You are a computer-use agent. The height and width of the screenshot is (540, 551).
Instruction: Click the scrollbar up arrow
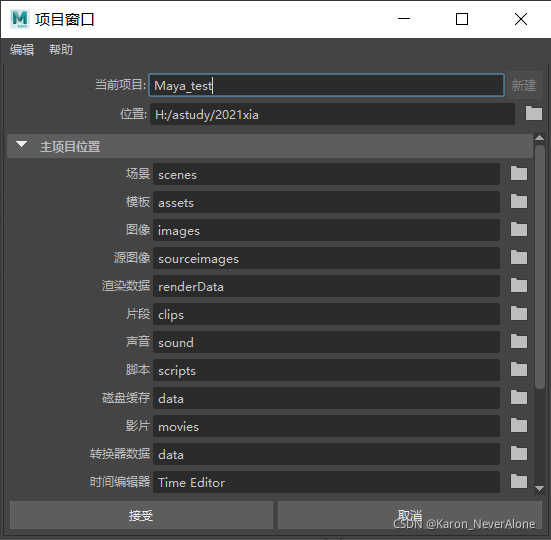tap(539, 138)
